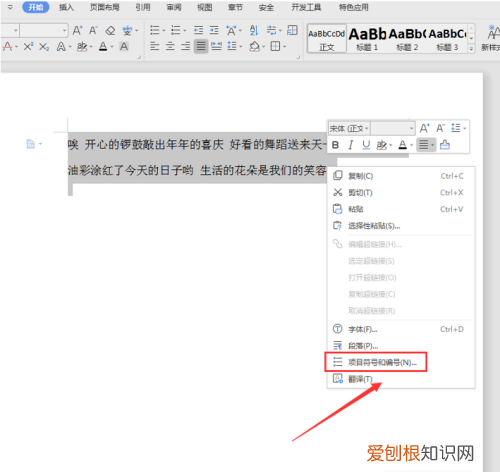Open 字体(F)... from context menu
This screenshot has width=500, height=472.
click(x=401, y=329)
